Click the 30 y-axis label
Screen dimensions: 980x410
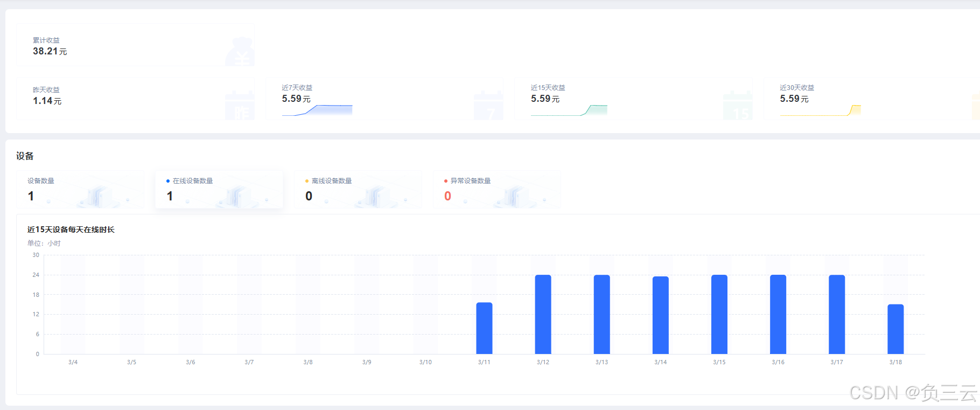point(36,255)
